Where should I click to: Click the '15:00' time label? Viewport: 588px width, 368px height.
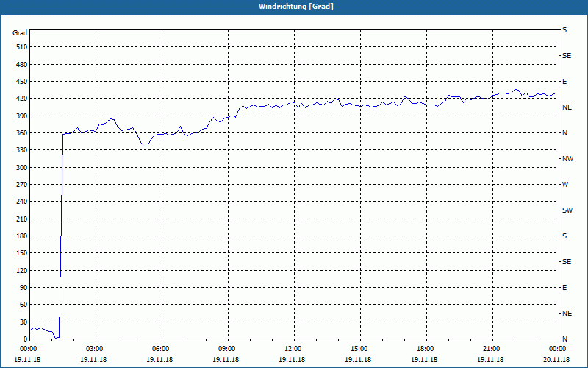[358, 349]
